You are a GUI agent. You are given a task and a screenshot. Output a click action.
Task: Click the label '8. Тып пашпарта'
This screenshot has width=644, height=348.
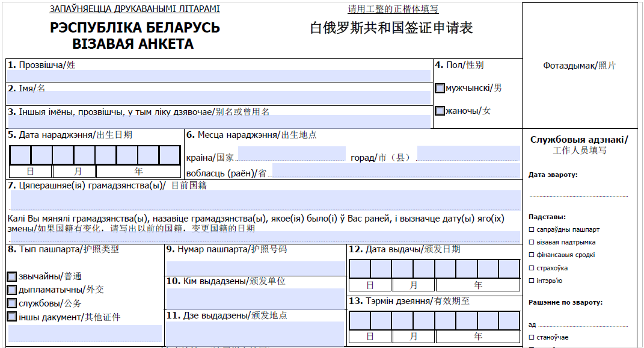pos(44,249)
